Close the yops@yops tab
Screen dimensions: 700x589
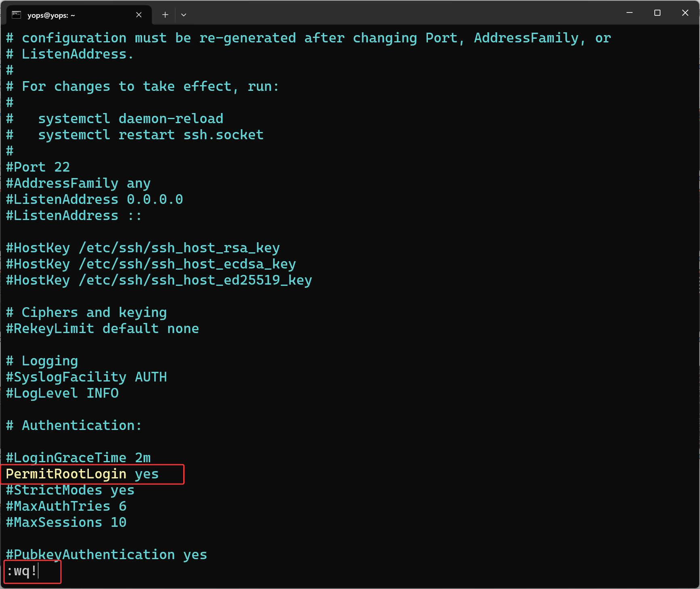(x=139, y=15)
